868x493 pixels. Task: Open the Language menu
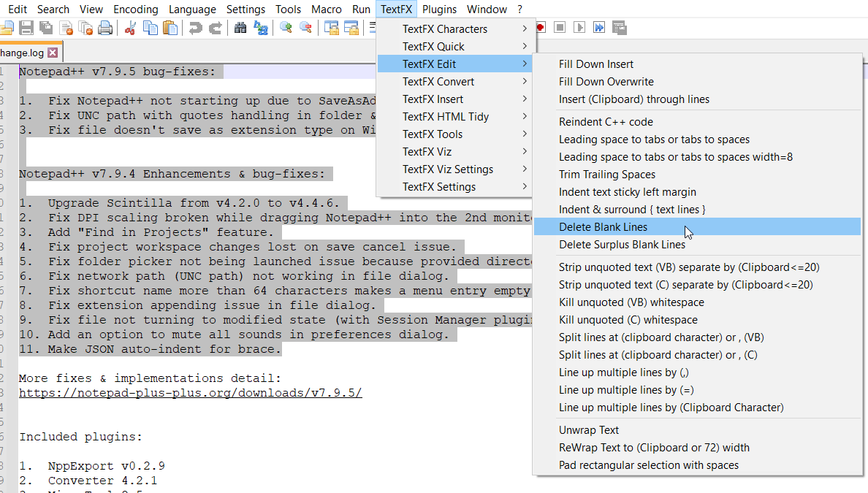tap(192, 9)
